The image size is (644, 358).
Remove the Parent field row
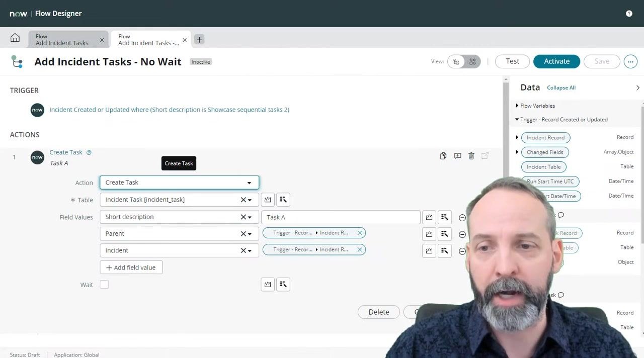pyautogui.click(x=462, y=234)
